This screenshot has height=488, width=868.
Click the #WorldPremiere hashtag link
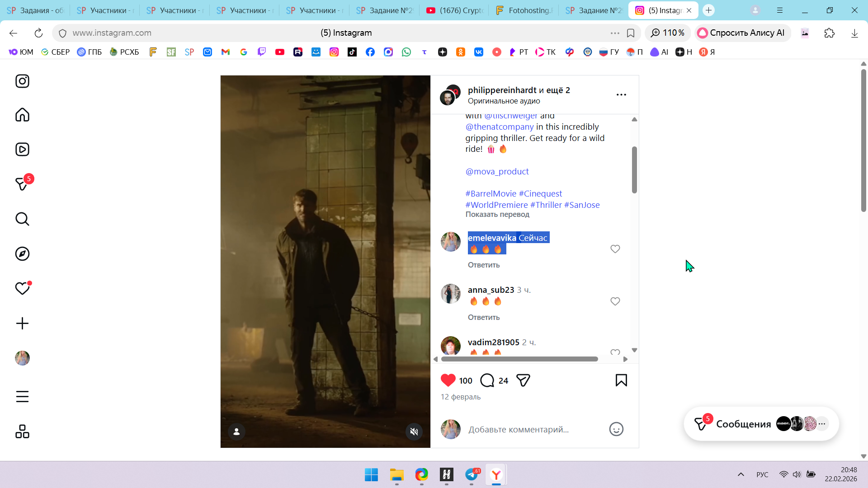(x=496, y=205)
